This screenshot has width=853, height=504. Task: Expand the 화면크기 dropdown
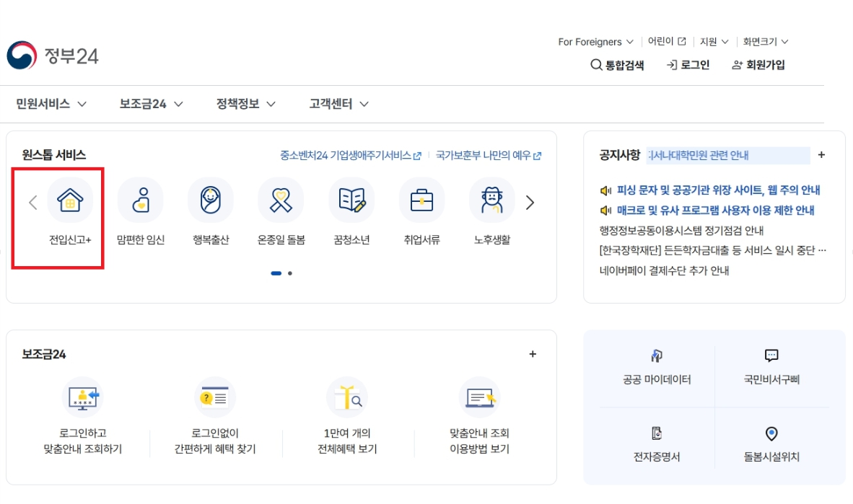766,41
